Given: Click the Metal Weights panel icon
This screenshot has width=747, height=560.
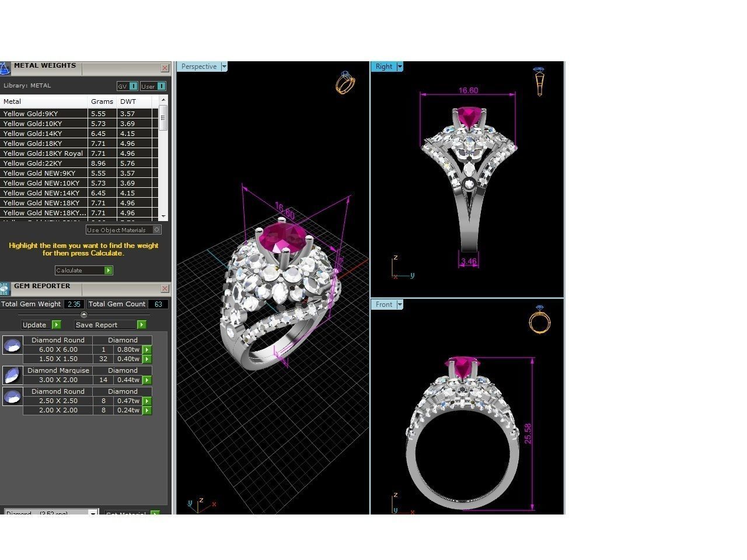Looking at the screenshot, I should 5,68.
